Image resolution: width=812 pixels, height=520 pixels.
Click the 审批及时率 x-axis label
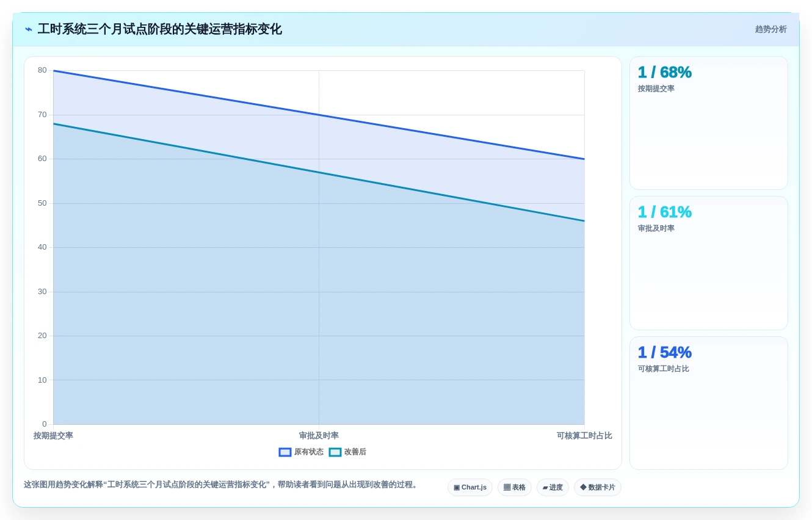tap(319, 436)
